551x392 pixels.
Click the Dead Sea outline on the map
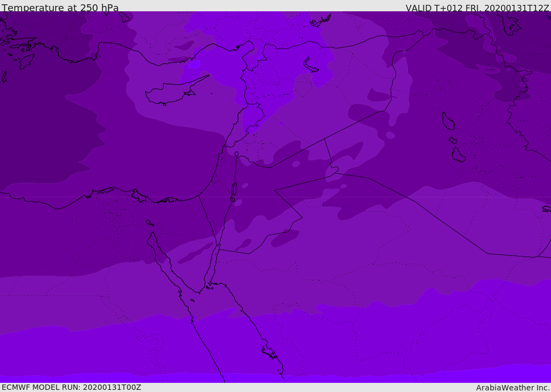click(234, 192)
